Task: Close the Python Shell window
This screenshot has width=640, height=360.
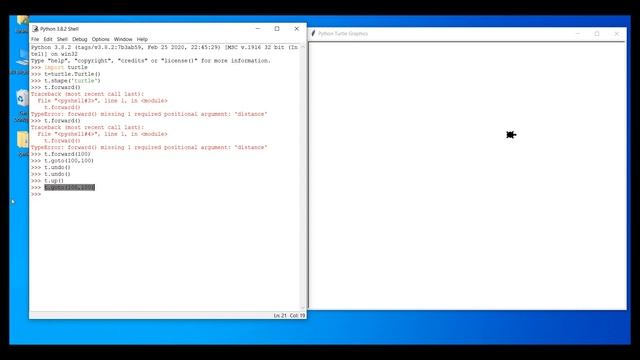Action: pyautogui.click(x=296, y=29)
